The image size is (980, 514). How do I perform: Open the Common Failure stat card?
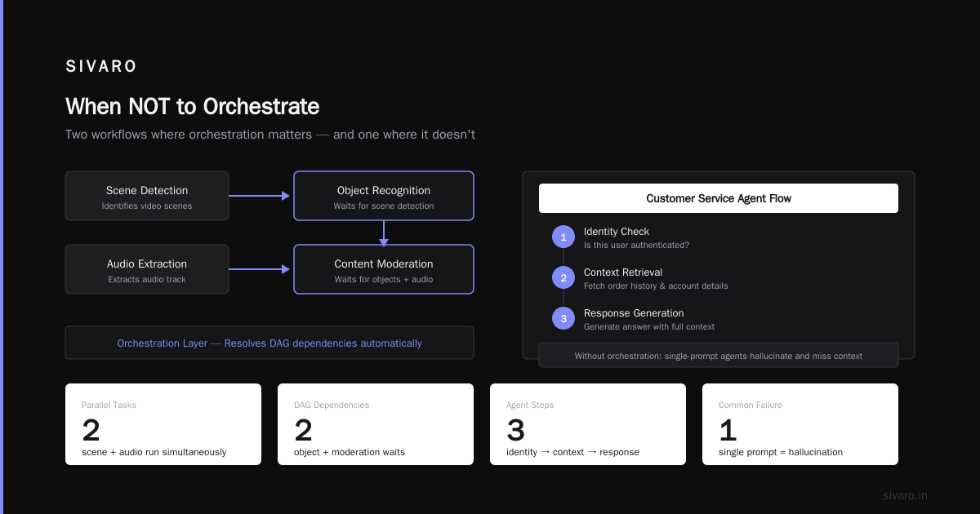point(800,424)
